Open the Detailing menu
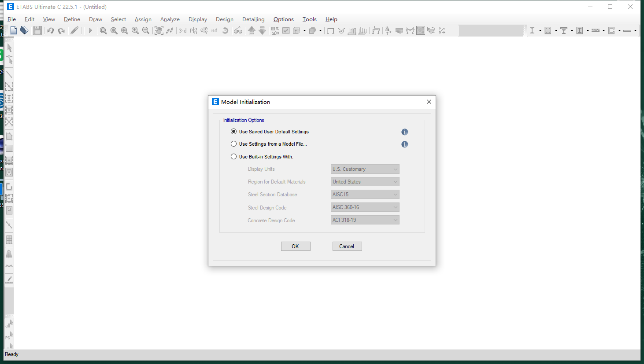 pos(253,19)
